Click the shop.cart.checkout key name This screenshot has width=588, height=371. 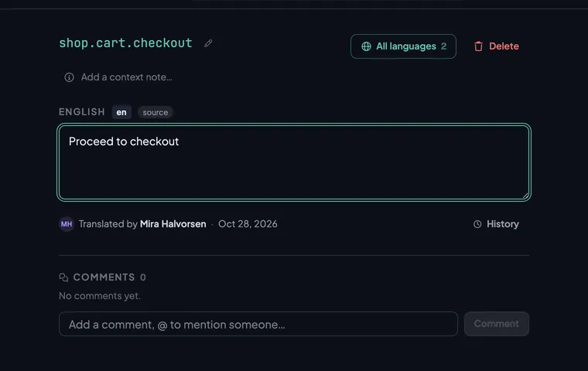click(x=125, y=43)
